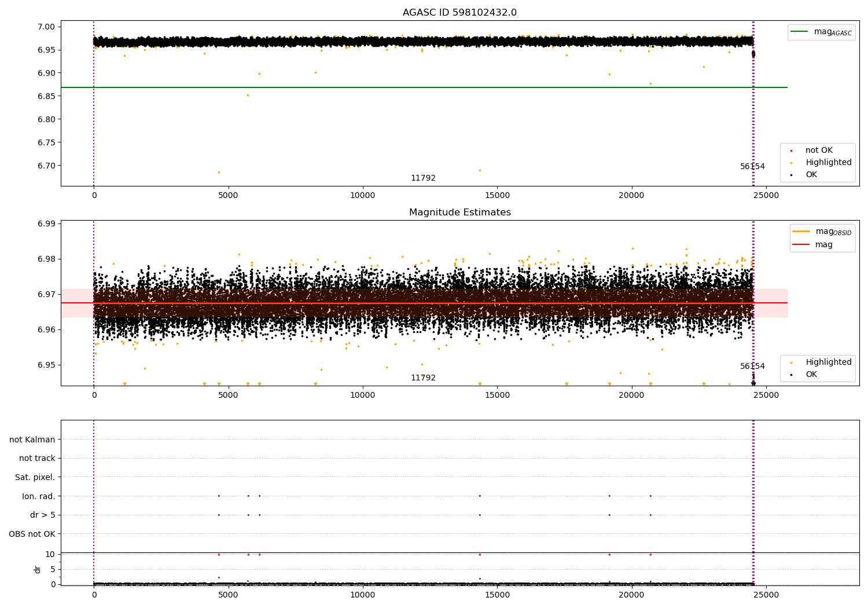Viewport: 868px width, 608px height.
Task: Click the '7.00' y-axis tick label
Action: click(x=47, y=27)
